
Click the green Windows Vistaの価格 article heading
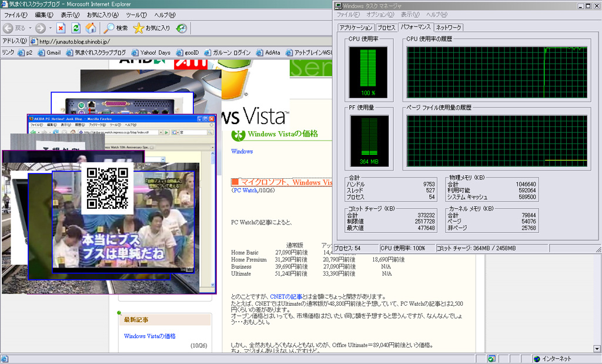[283, 134]
